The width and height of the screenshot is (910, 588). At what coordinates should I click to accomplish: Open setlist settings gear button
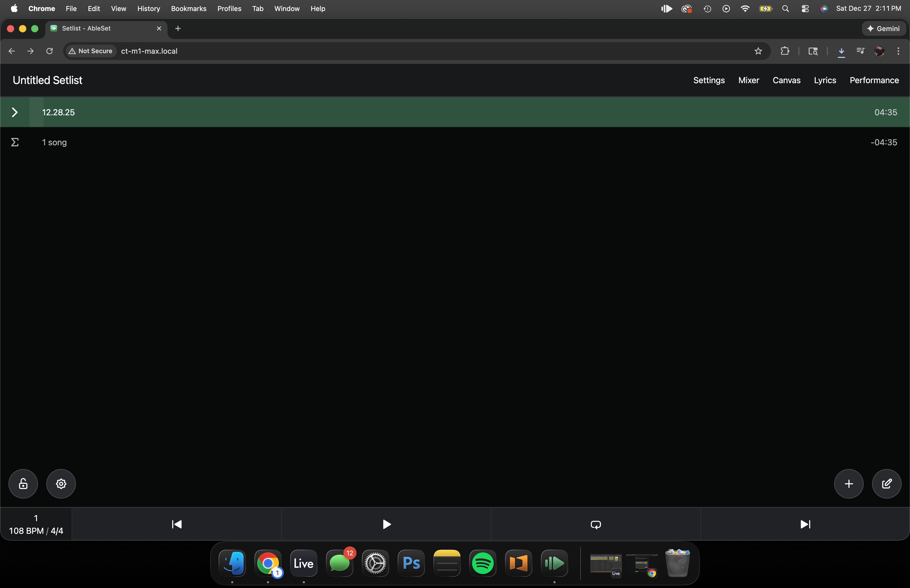[61, 484]
